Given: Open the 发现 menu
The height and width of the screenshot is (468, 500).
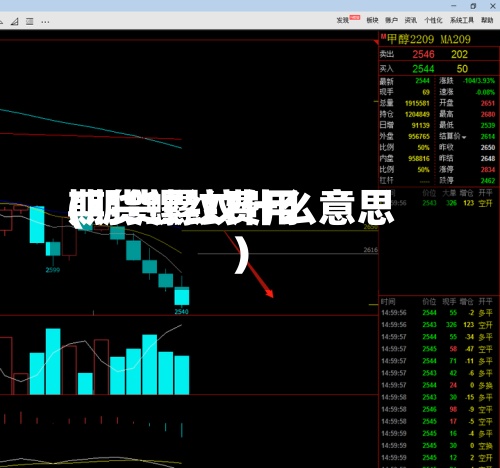Looking at the screenshot, I should pyautogui.click(x=343, y=21).
